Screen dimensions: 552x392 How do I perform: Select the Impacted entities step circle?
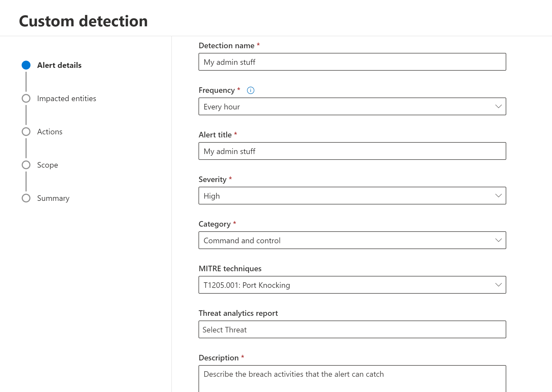[26, 98]
